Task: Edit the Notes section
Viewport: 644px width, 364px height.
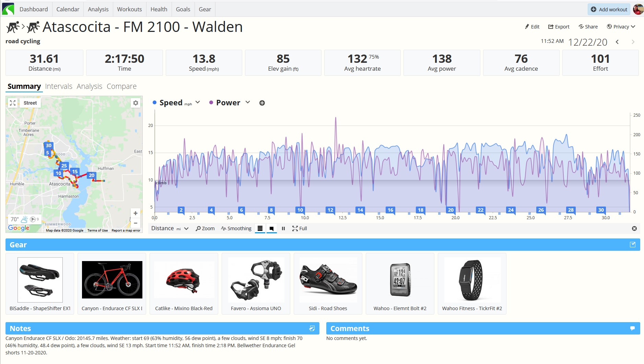Action: tap(312, 328)
